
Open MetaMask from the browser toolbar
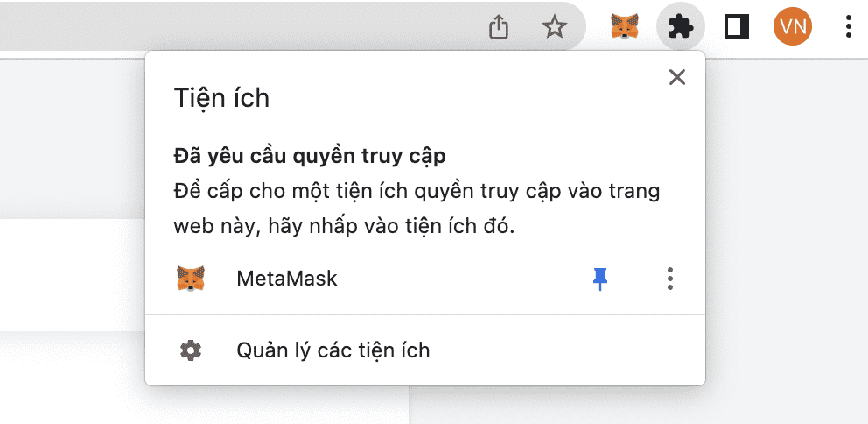pyautogui.click(x=624, y=28)
